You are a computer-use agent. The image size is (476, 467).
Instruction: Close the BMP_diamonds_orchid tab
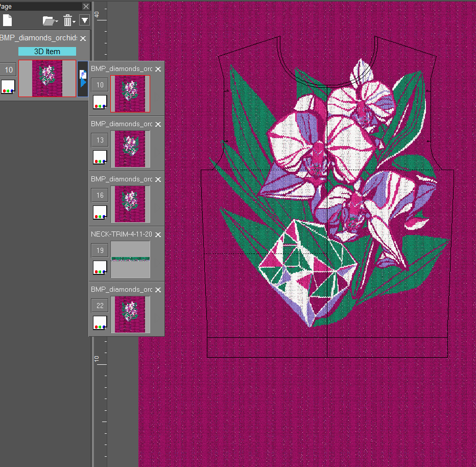point(83,38)
